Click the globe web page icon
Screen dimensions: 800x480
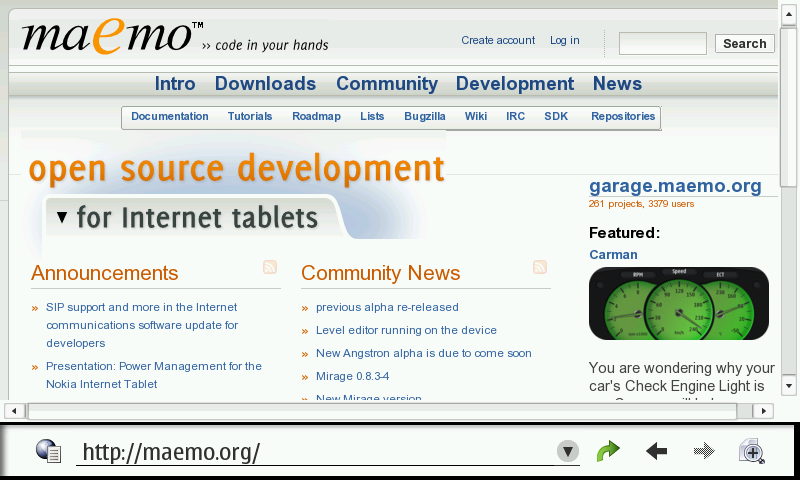pyautogui.click(x=48, y=451)
